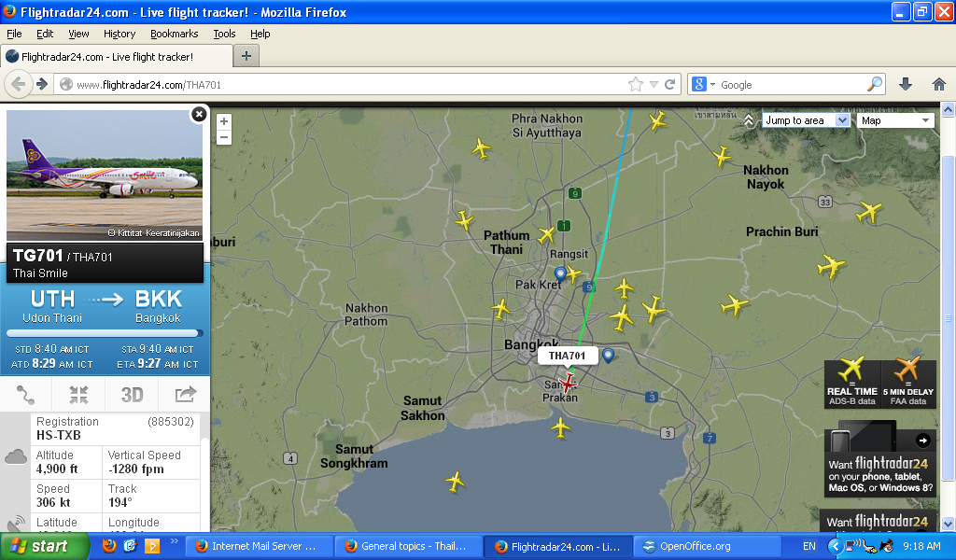Click the yellow plane below Phra Nakhon Si Ayutthaya
Screen dimensions: 956x560
[x=481, y=148]
